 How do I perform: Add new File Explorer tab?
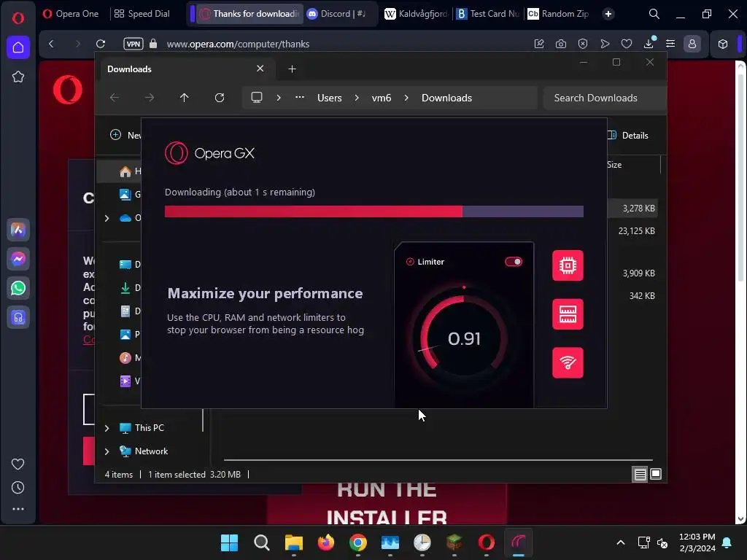pyautogui.click(x=292, y=69)
